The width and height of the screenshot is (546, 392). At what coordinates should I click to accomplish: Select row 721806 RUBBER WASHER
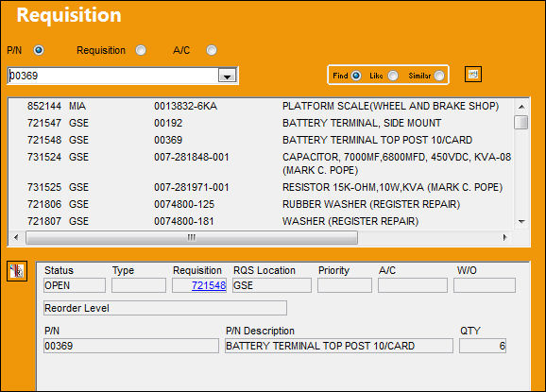pyautogui.click(x=261, y=204)
